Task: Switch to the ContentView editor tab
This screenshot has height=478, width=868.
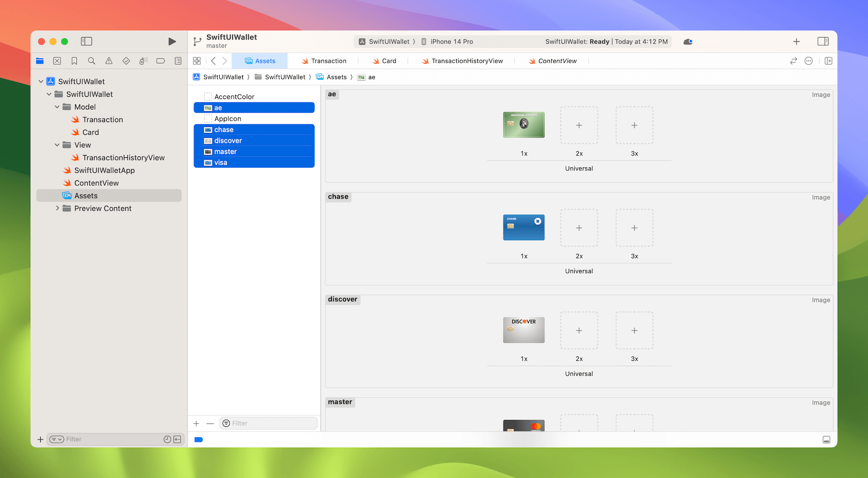Action: (552, 61)
